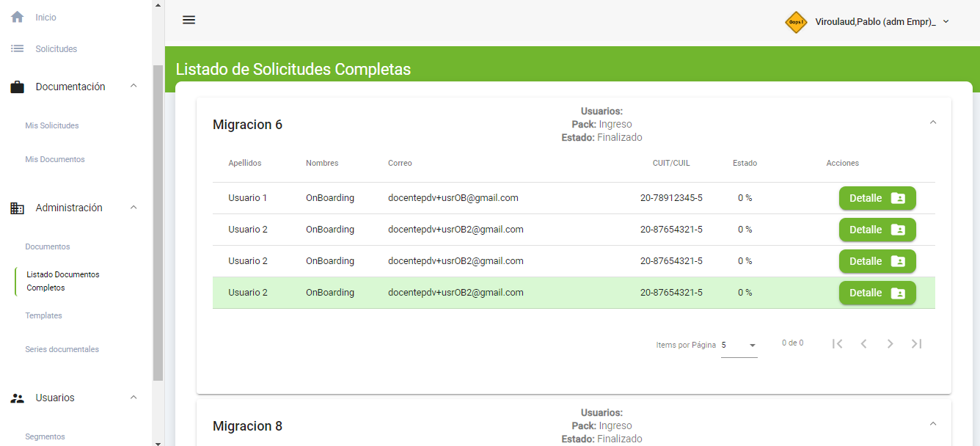Screen dimensions: 980x446
Task: Click the Inicio home icon
Action: (x=17, y=17)
